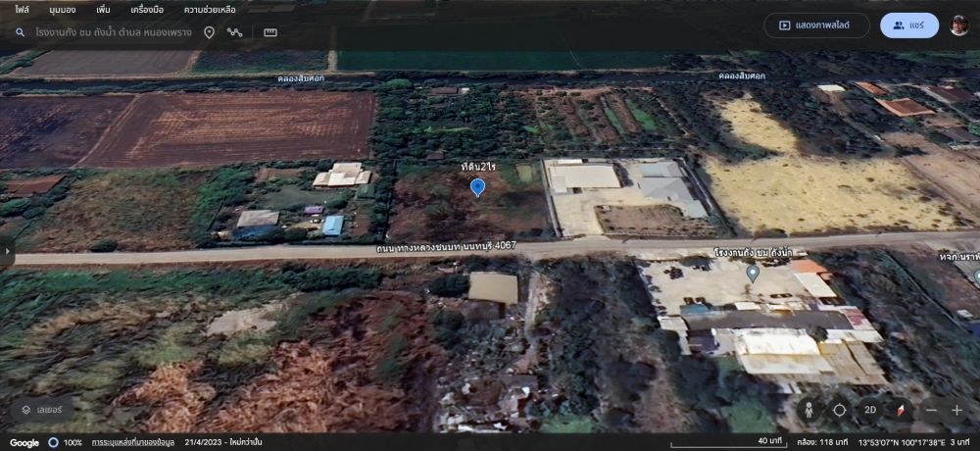Screen dimensions: 980x451
Task: Activate the Street View pegman
Action: point(808,410)
